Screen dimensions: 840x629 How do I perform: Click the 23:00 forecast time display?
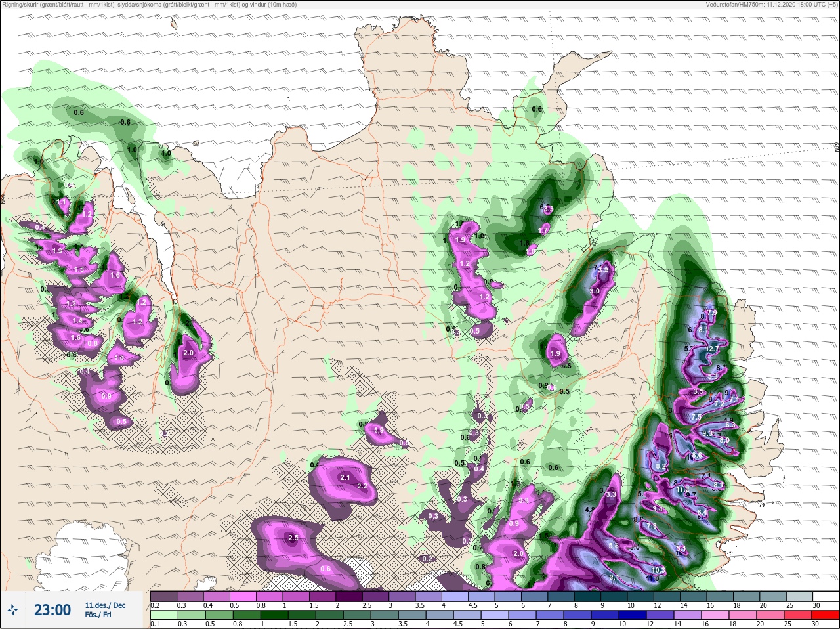pos(52,610)
